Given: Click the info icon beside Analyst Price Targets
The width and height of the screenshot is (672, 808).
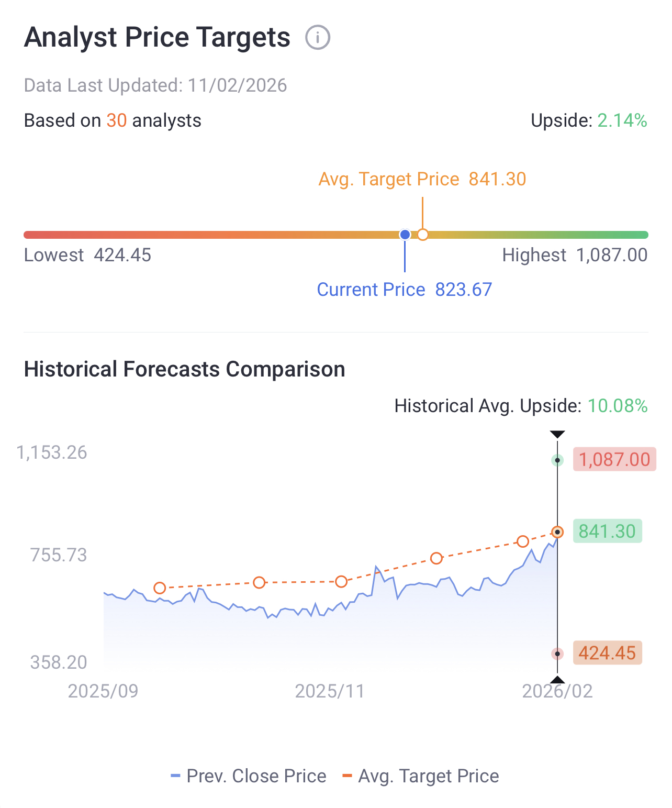Looking at the screenshot, I should pyautogui.click(x=318, y=38).
